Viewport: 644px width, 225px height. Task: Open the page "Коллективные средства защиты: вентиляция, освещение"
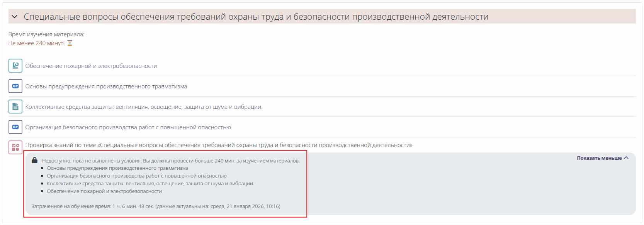144,107
